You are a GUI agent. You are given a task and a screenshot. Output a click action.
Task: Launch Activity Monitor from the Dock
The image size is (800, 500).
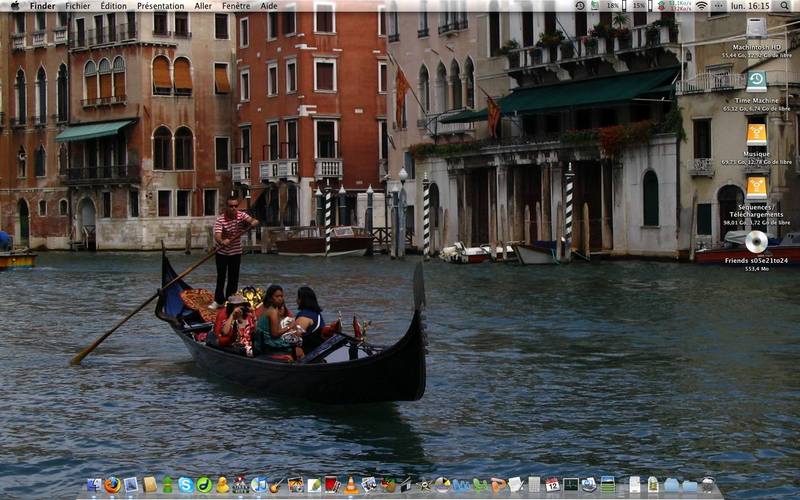[x=571, y=484]
